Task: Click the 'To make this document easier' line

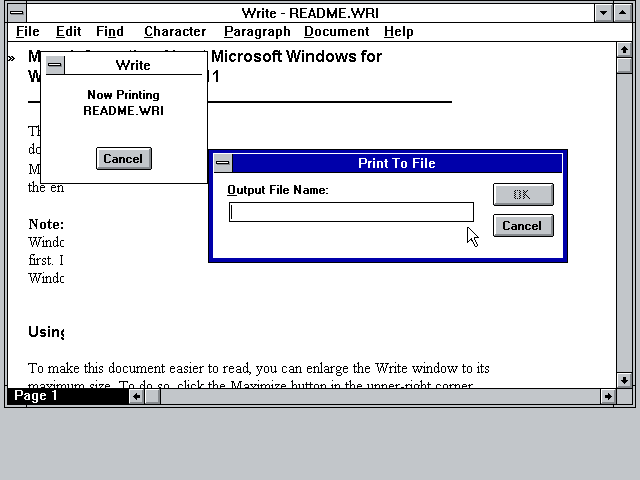Action: pyautogui.click(x=259, y=368)
